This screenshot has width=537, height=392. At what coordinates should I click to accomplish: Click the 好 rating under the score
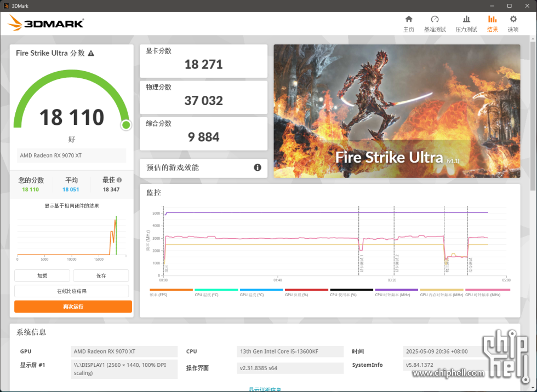click(x=72, y=139)
